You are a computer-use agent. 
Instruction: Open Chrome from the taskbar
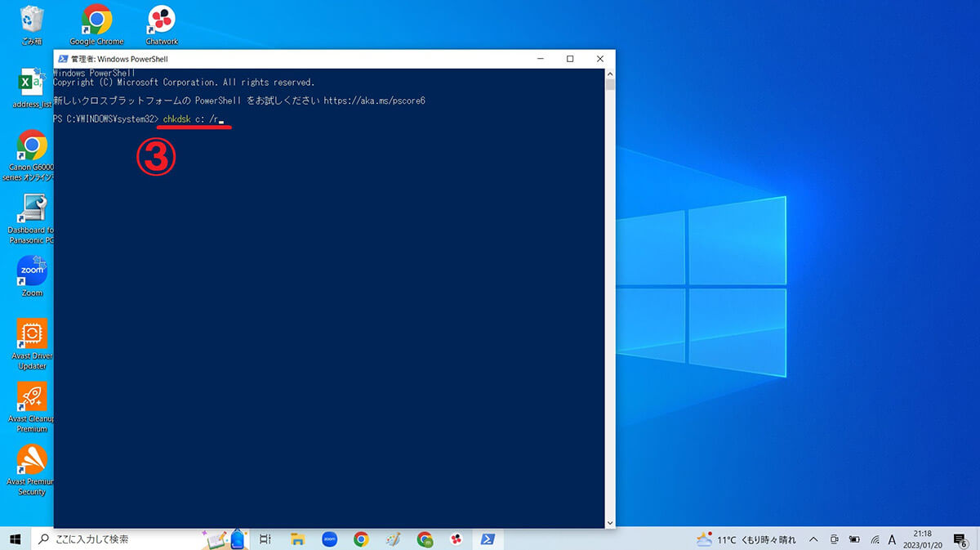coord(361,539)
